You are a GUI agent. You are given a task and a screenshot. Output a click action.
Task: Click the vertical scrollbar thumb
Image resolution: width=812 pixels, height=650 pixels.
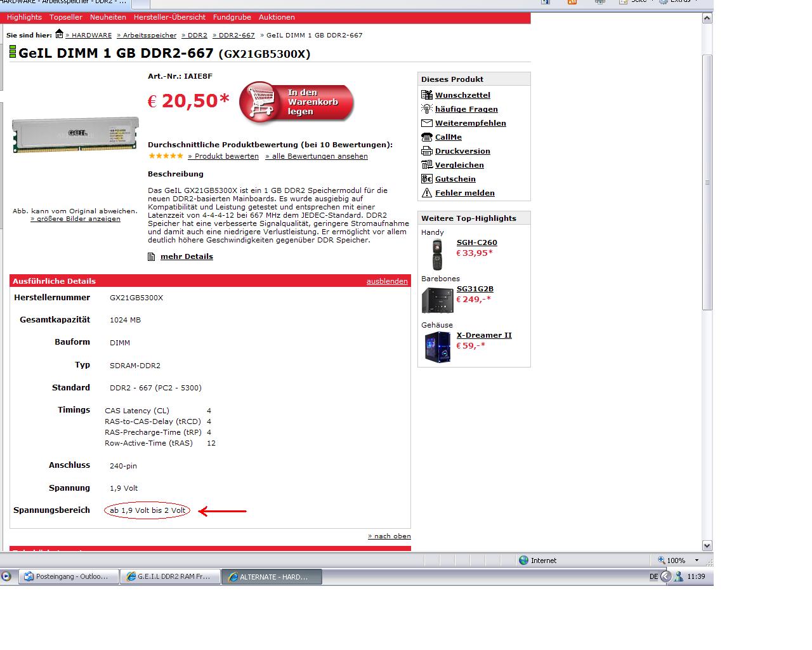pos(707,183)
